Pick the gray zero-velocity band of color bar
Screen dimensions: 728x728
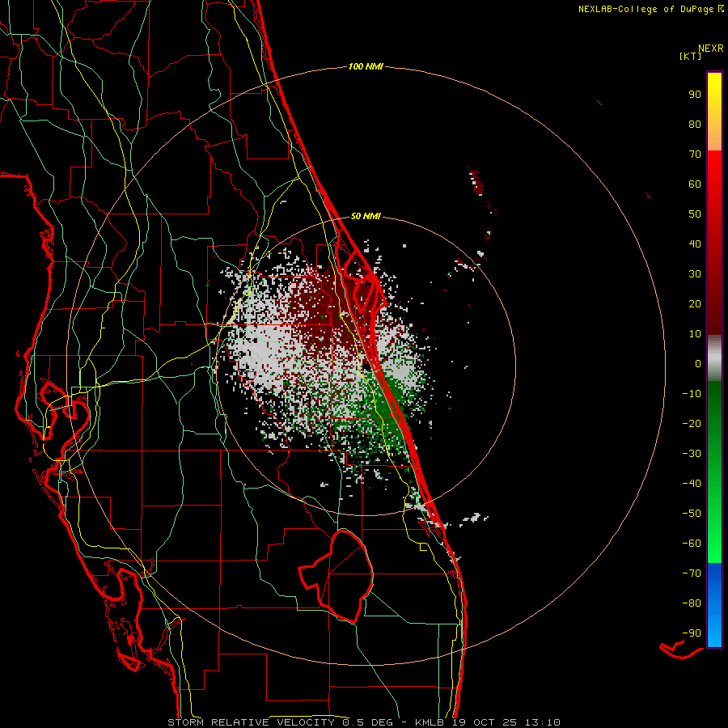point(714,358)
